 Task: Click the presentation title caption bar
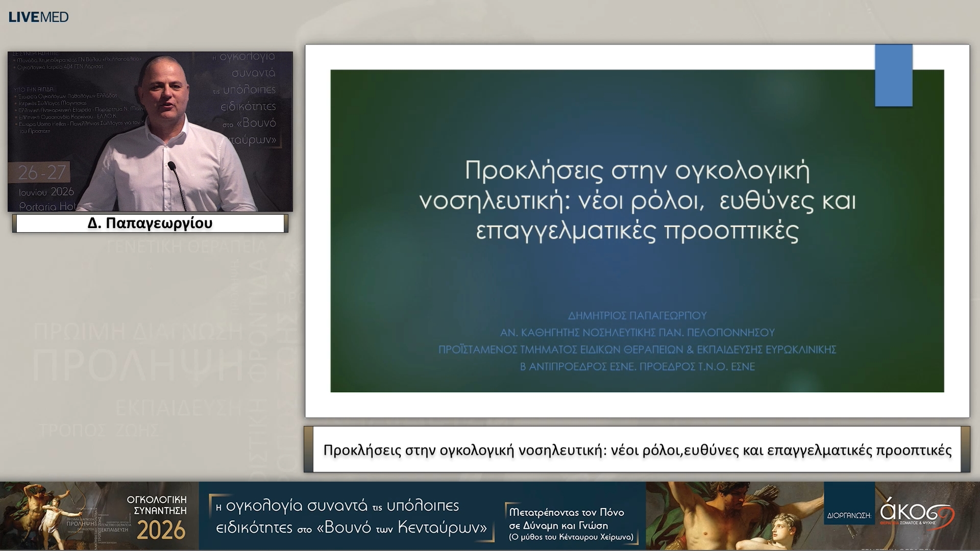tap(637, 449)
